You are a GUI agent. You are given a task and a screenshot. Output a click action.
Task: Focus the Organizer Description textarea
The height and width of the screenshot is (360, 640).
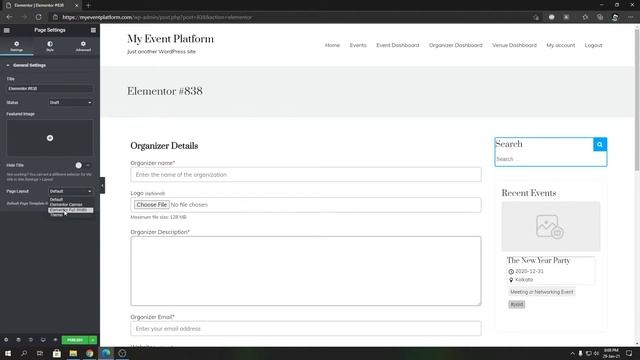coord(306,271)
